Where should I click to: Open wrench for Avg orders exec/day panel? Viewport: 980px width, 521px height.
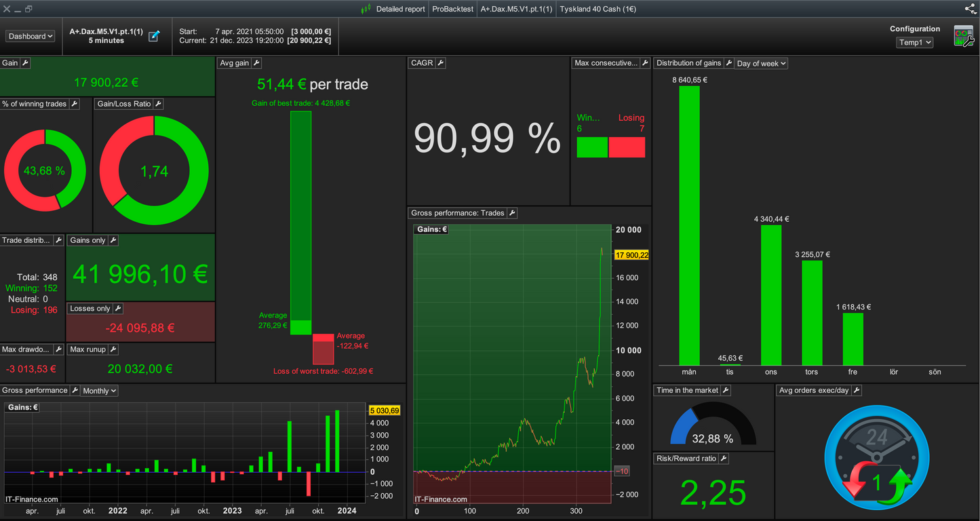click(x=857, y=390)
